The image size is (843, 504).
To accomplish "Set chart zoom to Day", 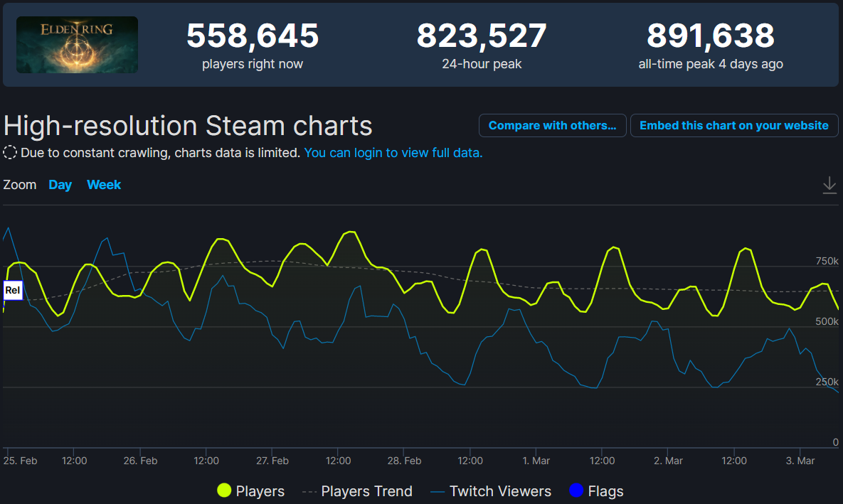I will [x=60, y=185].
